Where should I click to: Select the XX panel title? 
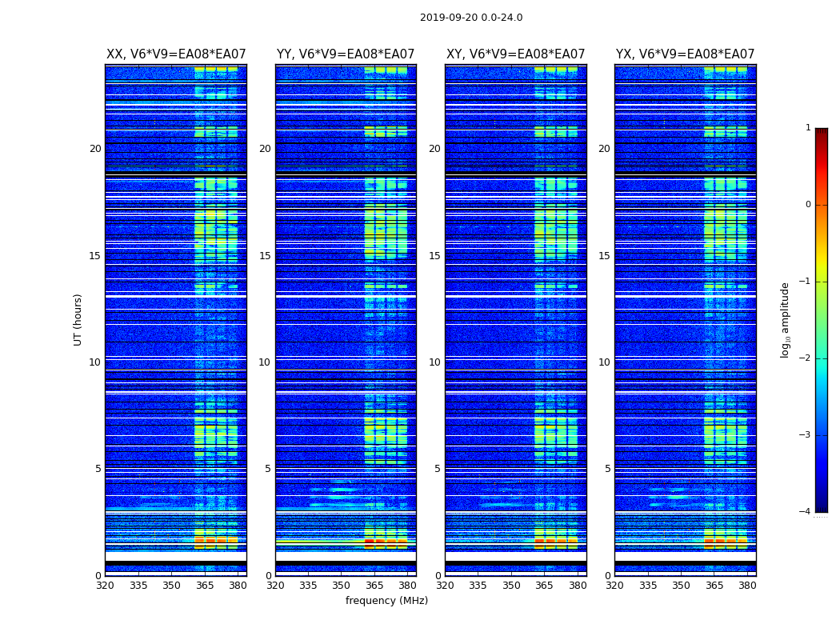pos(176,54)
